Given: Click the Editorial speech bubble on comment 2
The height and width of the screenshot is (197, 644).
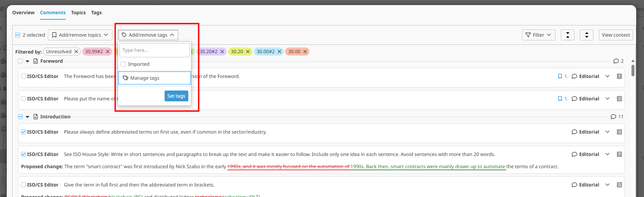Looking at the screenshot, I should 574,99.
